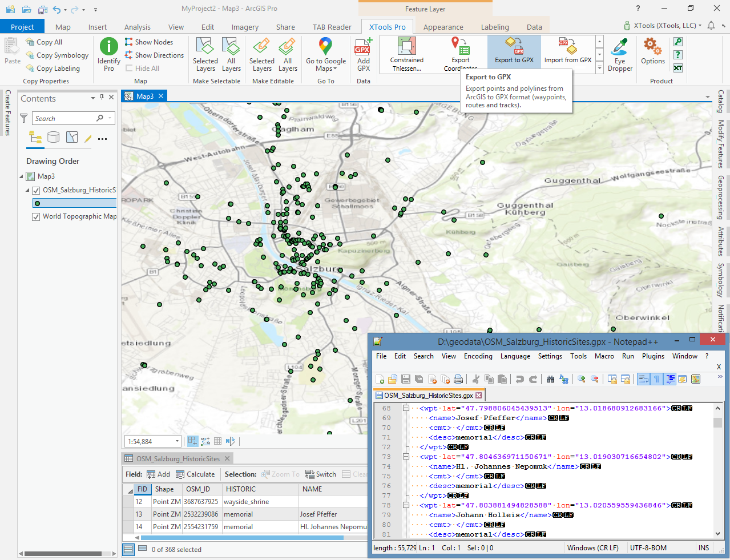Click Import from GPX tool
730x560 pixels.
pyautogui.click(x=567, y=51)
